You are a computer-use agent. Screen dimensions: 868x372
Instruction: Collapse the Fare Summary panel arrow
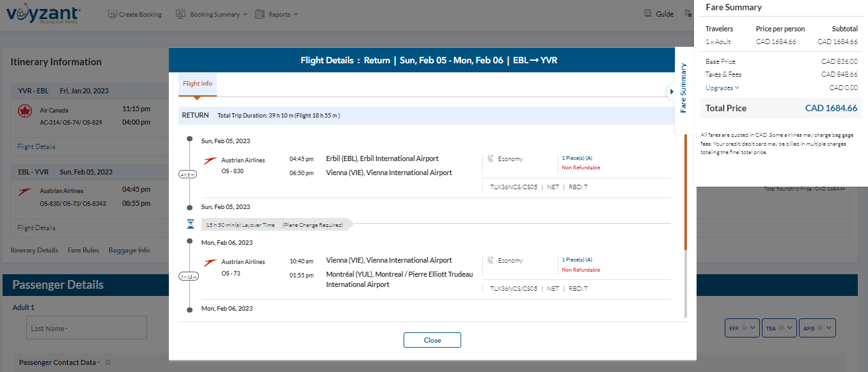point(671,92)
